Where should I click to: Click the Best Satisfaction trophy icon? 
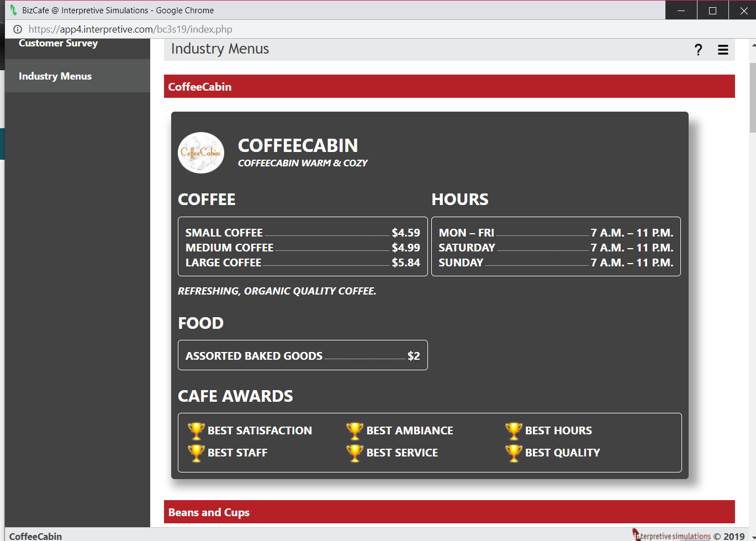pos(195,430)
